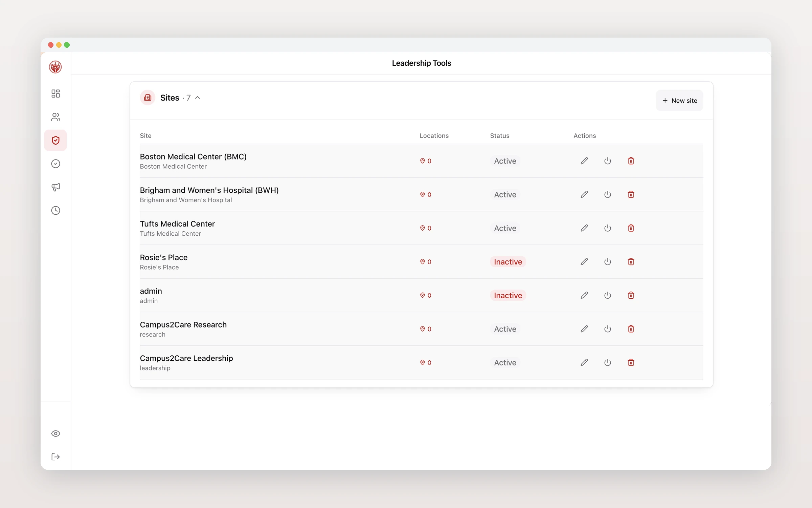Toggle power for Brigham and Women's Hospital
Image resolution: width=812 pixels, height=508 pixels.
pyautogui.click(x=608, y=194)
